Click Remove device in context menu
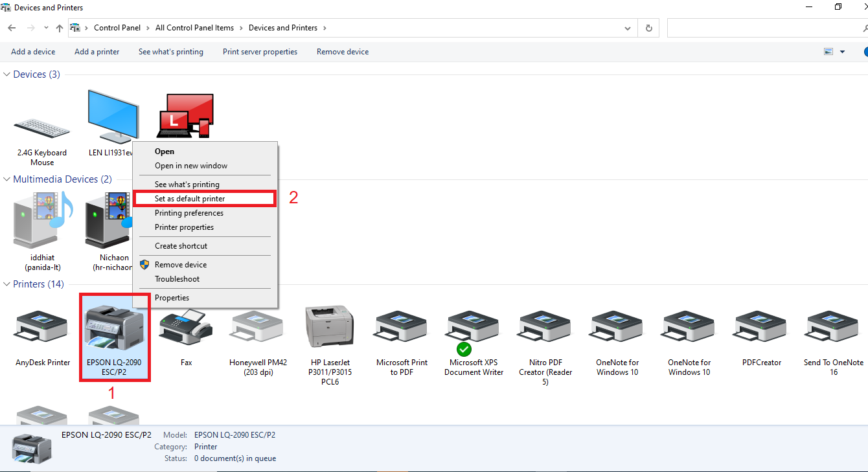The width and height of the screenshot is (868, 472). coord(181,265)
